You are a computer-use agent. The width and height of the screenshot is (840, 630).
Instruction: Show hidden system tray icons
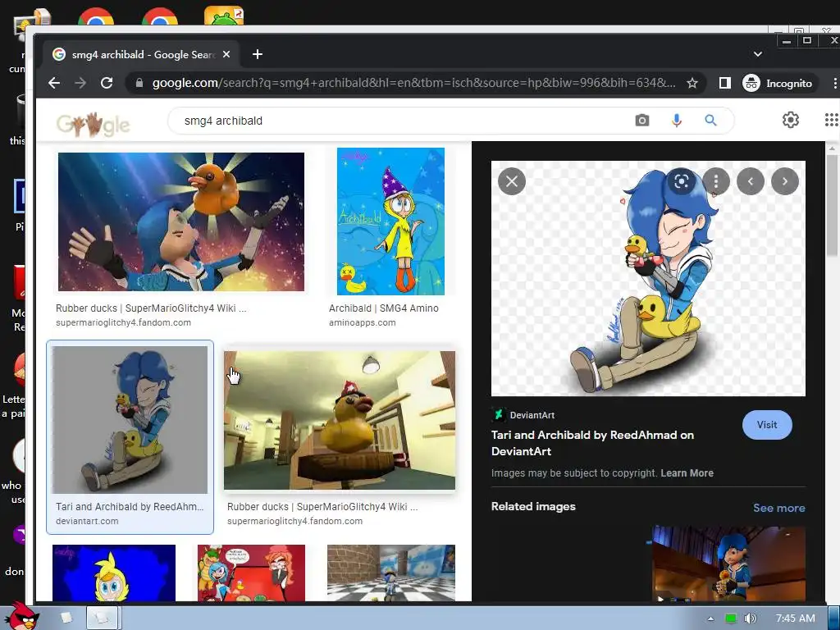tap(710, 619)
